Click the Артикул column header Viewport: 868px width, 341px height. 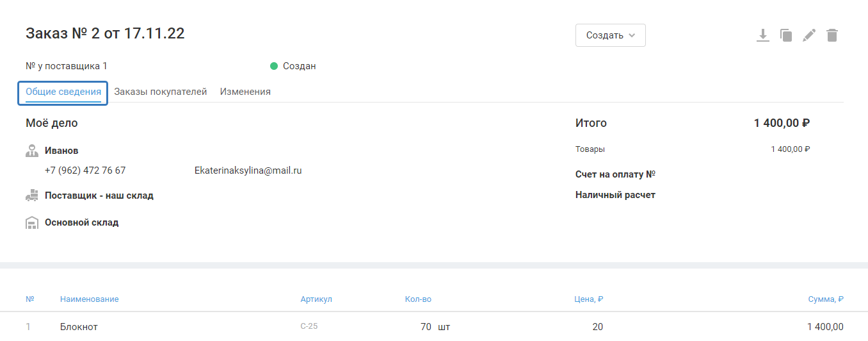click(x=316, y=299)
